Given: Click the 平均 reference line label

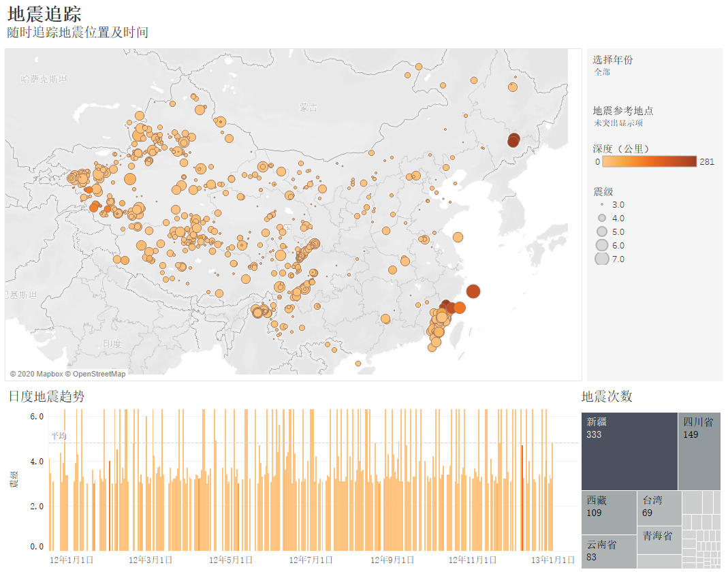Looking at the screenshot, I should coord(59,436).
